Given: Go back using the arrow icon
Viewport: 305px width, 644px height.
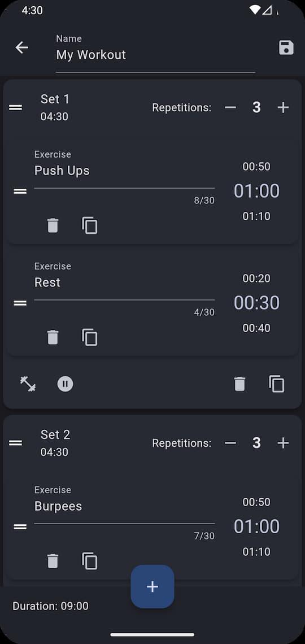Looking at the screenshot, I should pyautogui.click(x=22, y=47).
